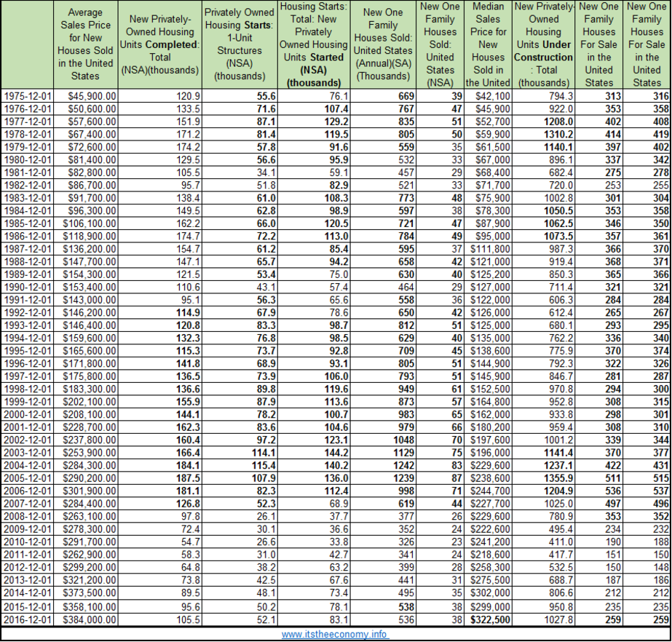This screenshot has width=672, height=642.
Task: Select the $208,100.00 average price cell
Action: pos(86,414)
